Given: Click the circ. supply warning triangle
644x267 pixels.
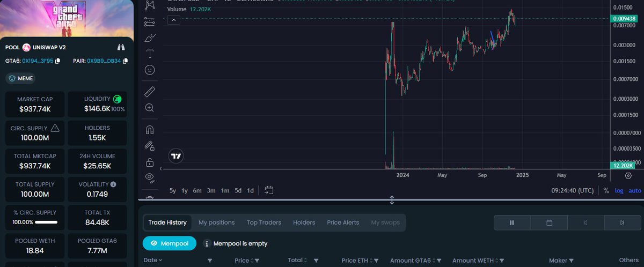Looking at the screenshot, I should tap(55, 128).
